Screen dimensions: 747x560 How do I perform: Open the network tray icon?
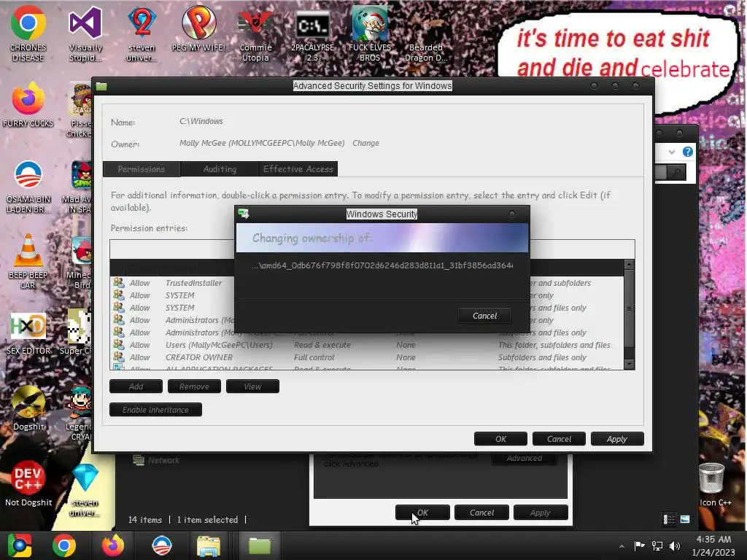click(x=657, y=545)
